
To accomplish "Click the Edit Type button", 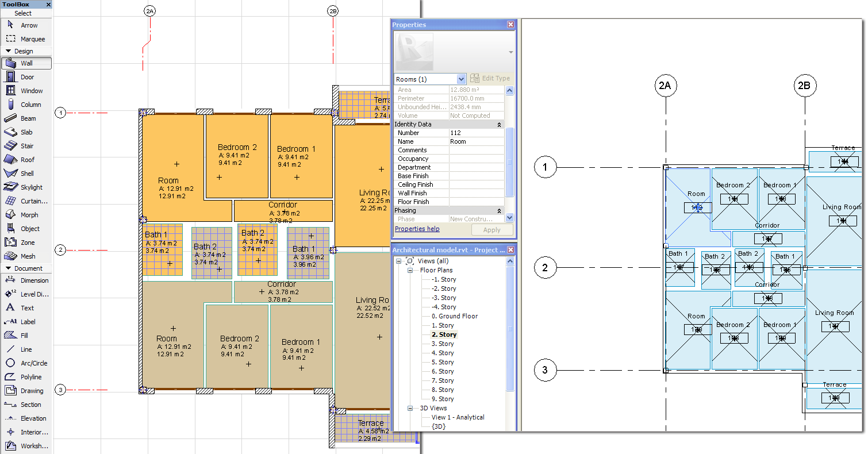I will coord(490,79).
